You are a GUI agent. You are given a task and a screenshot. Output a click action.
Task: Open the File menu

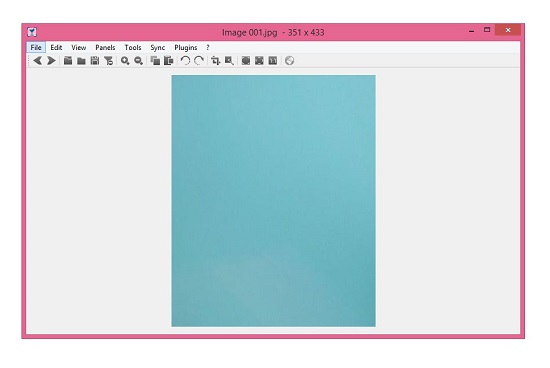pyautogui.click(x=36, y=47)
